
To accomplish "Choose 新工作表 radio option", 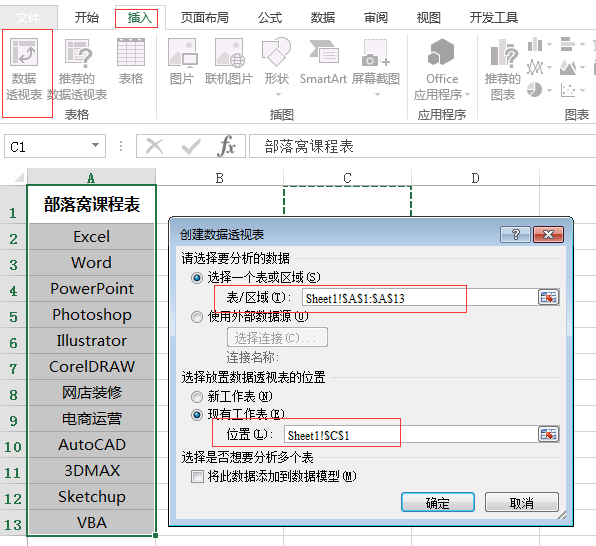I will point(197,397).
